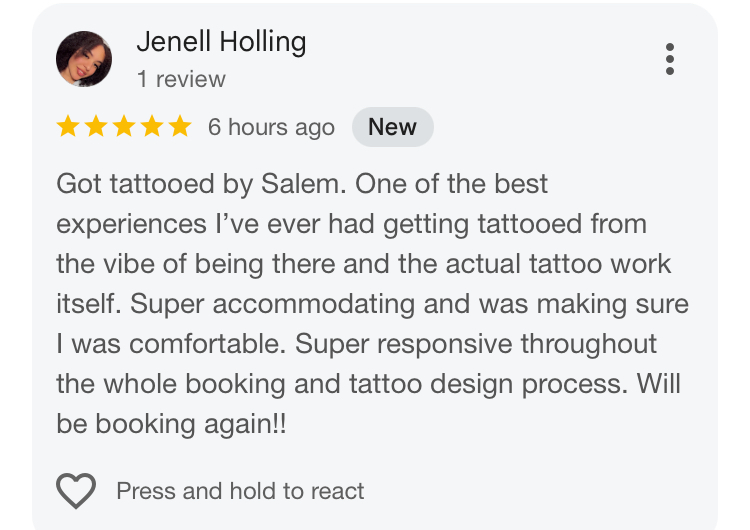Image resolution: width=750 pixels, height=530 pixels.
Task: Open Jenell Holling's profile photo
Action: click(x=84, y=59)
